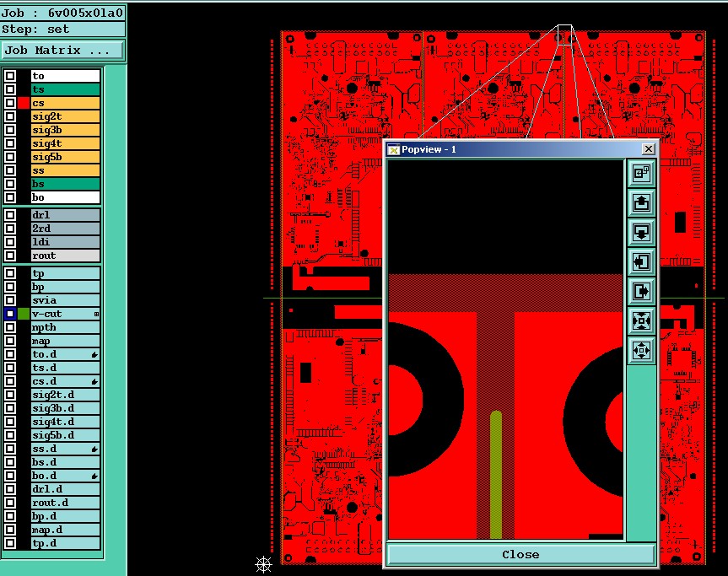Toggle the checkbox for layer drl
This screenshot has width=728, height=576.
click(x=10, y=215)
